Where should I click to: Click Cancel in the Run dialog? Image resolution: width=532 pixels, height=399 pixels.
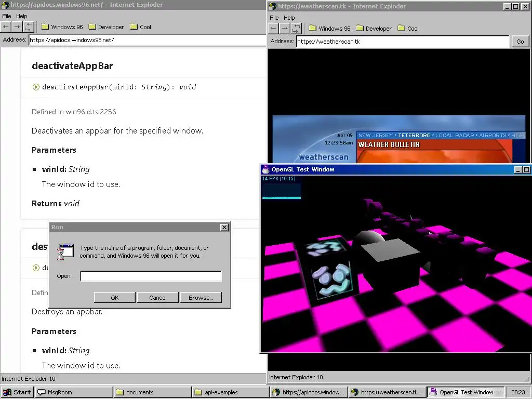[x=158, y=298]
